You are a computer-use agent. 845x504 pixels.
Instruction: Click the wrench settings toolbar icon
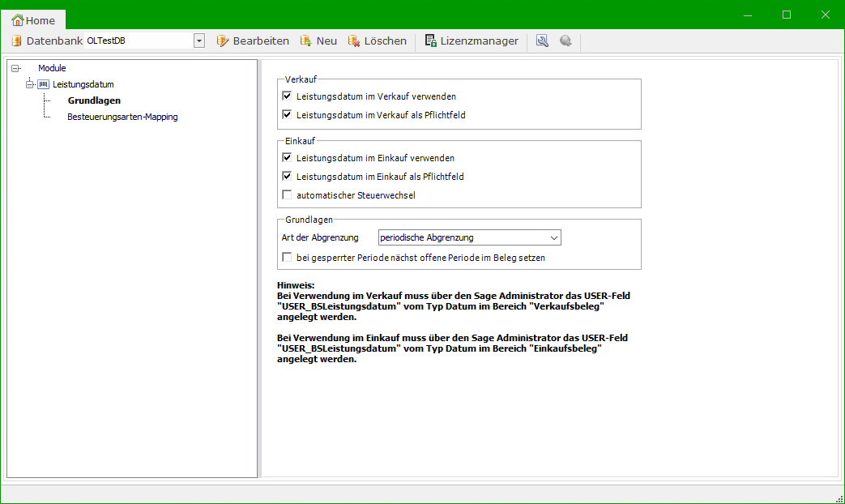click(542, 41)
